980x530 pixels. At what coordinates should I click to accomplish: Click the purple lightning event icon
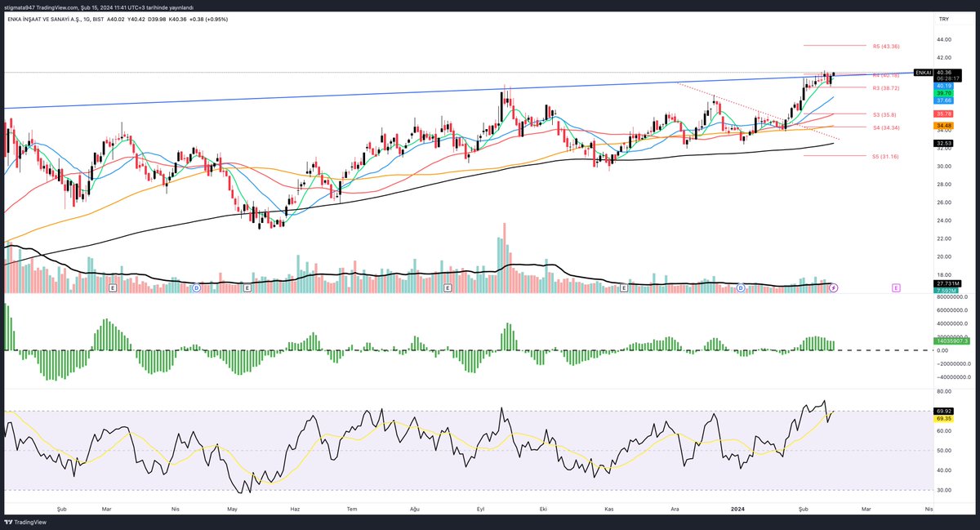tap(834, 288)
